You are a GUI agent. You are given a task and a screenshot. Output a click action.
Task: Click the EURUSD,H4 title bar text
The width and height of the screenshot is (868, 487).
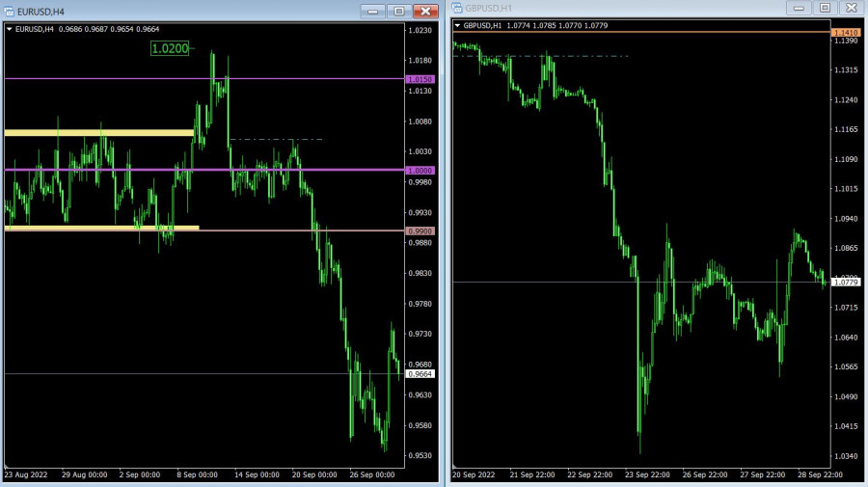tap(41, 12)
